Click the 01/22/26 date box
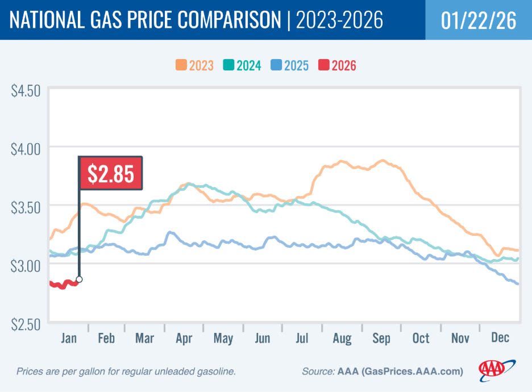Screen dimensions: 532x392 tap(479, 20)
